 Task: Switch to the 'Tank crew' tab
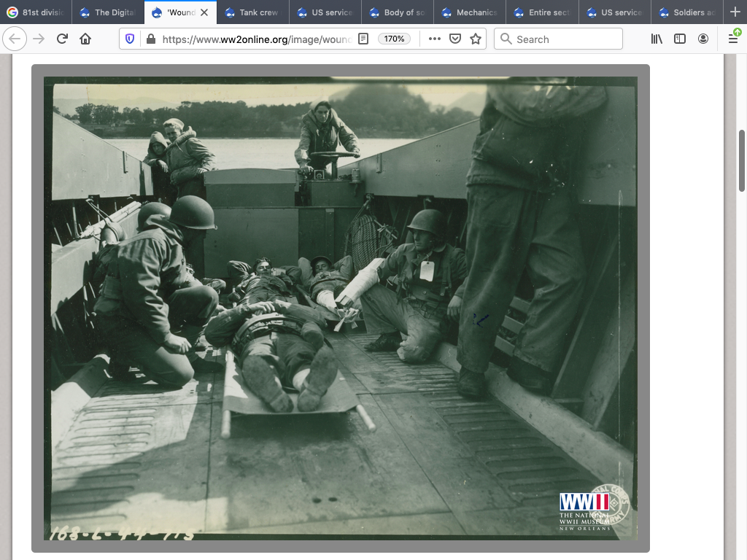coord(252,12)
